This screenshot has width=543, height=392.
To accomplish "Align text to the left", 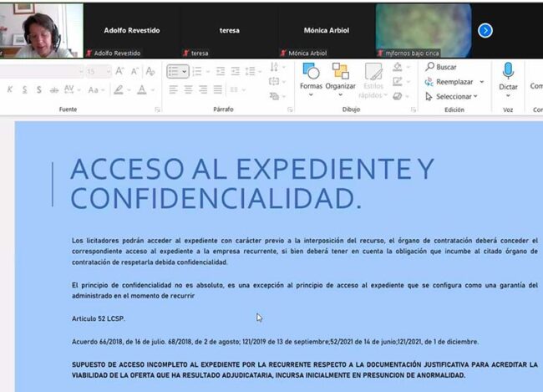I will click(x=174, y=89).
